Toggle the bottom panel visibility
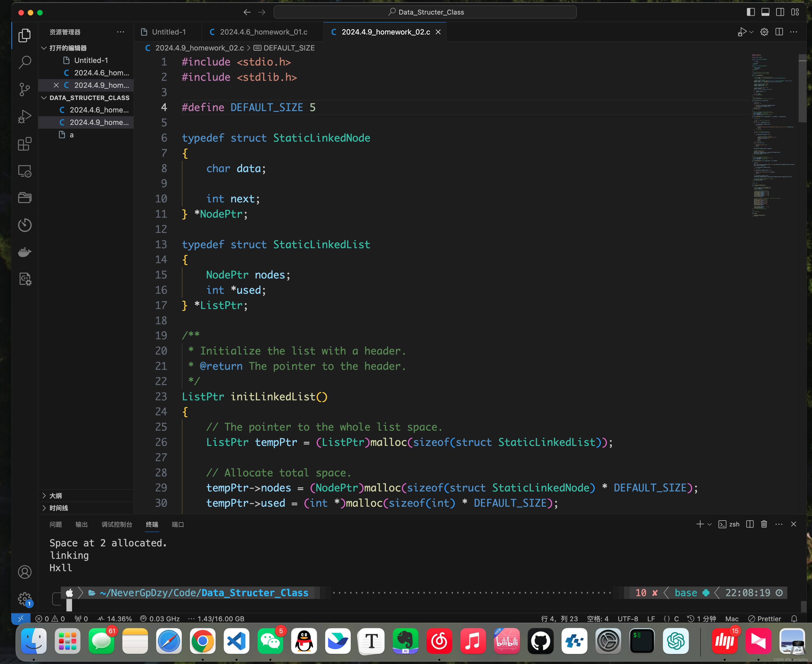The image size is (812, 664). click(765, 12)
